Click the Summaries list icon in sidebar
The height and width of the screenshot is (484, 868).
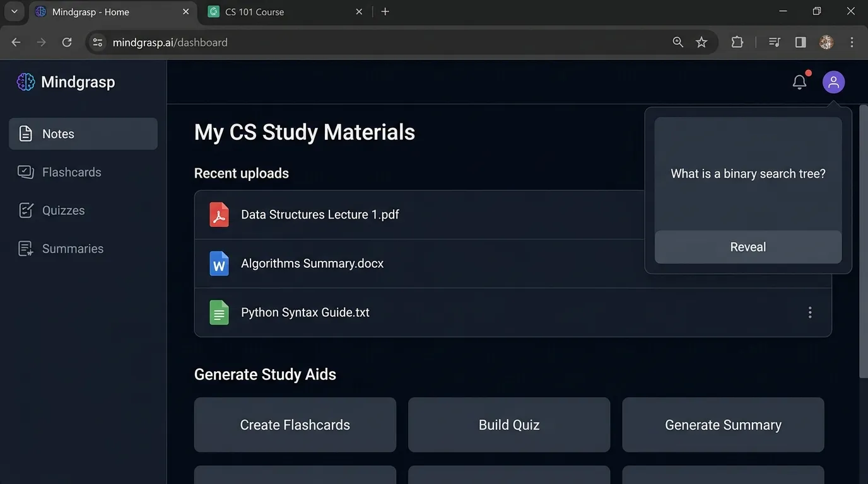[25, 249]
